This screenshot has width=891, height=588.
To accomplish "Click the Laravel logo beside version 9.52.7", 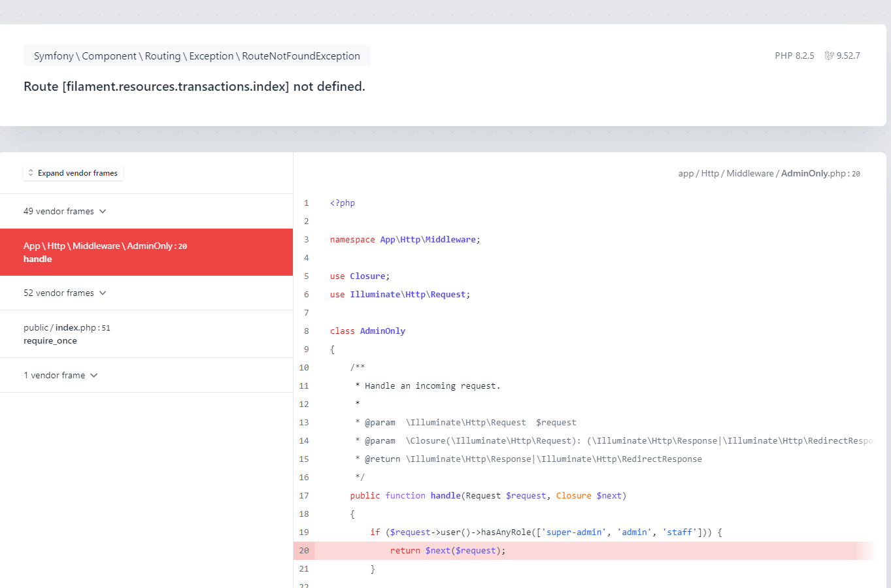I will click(829, 56).
